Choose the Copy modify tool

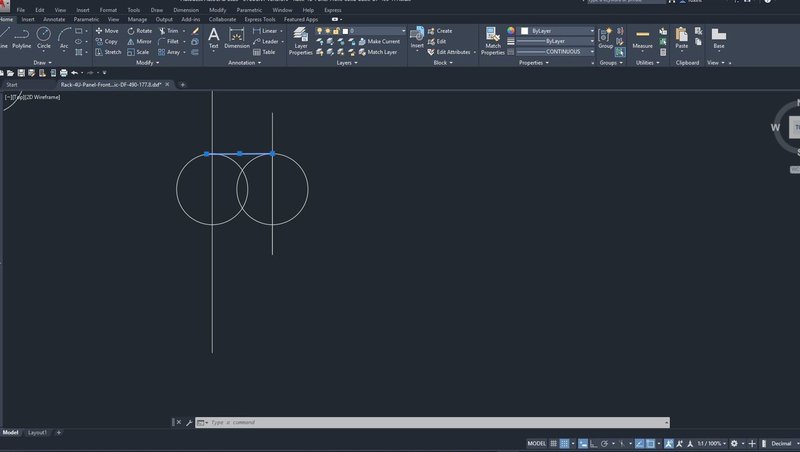pyautogui.click(x=106, y=41)
